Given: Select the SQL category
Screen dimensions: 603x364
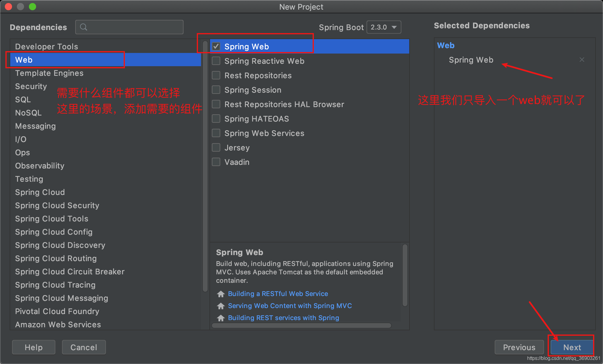Looking at the screenshot, I should coord(106,99).
